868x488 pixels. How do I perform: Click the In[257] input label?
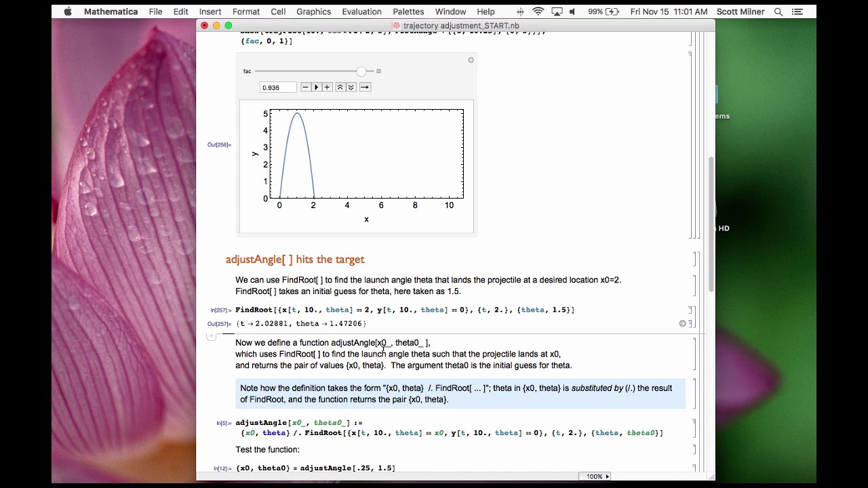click(220, 310)
